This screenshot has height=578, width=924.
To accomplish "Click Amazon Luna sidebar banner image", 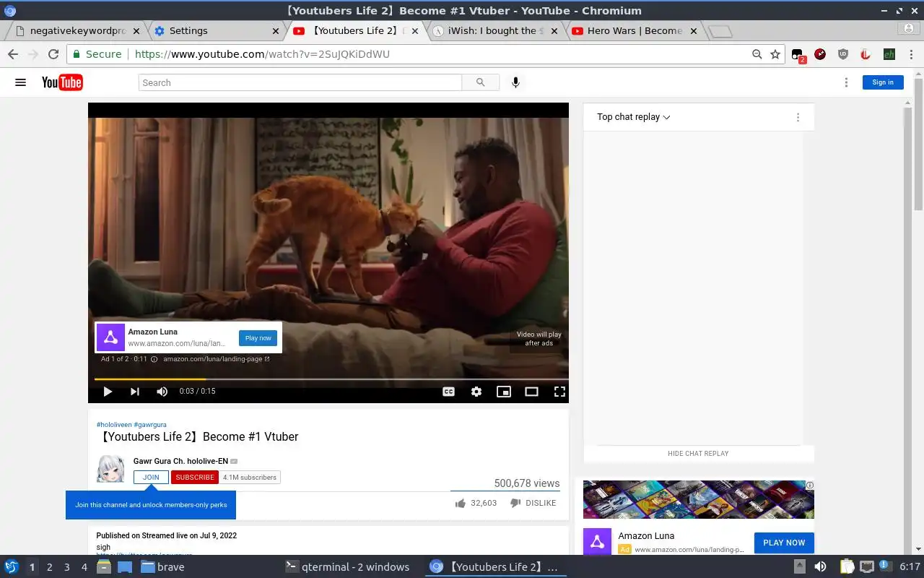I will tap(698, 499).
